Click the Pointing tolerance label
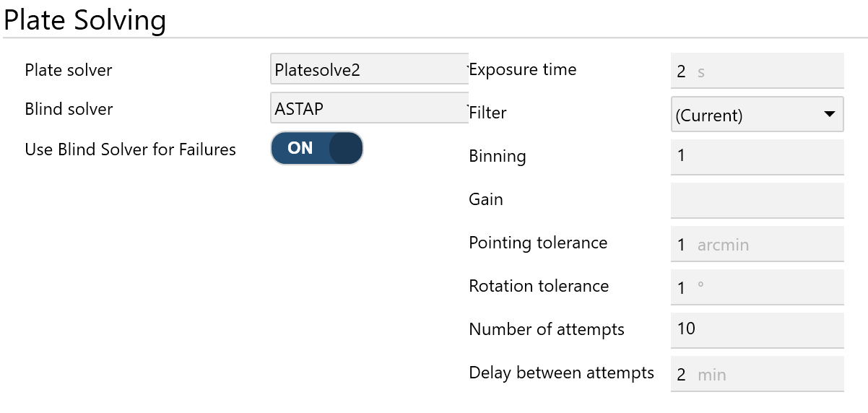 click(x=538, y=243)
